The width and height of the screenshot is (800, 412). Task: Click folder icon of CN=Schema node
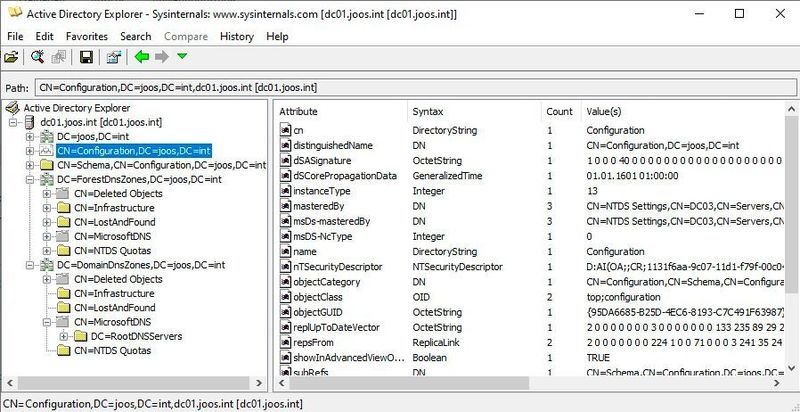click(x=47, y=165)
